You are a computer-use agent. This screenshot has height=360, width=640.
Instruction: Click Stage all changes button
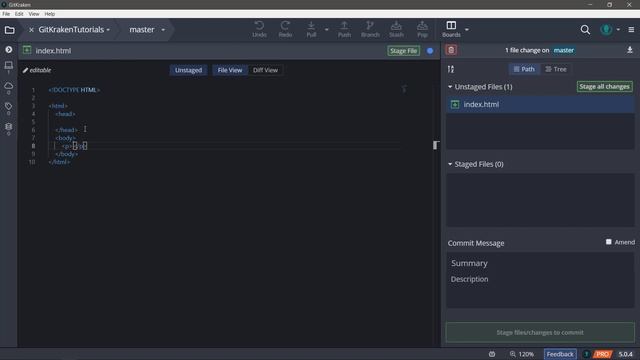(x=604, y=87)
